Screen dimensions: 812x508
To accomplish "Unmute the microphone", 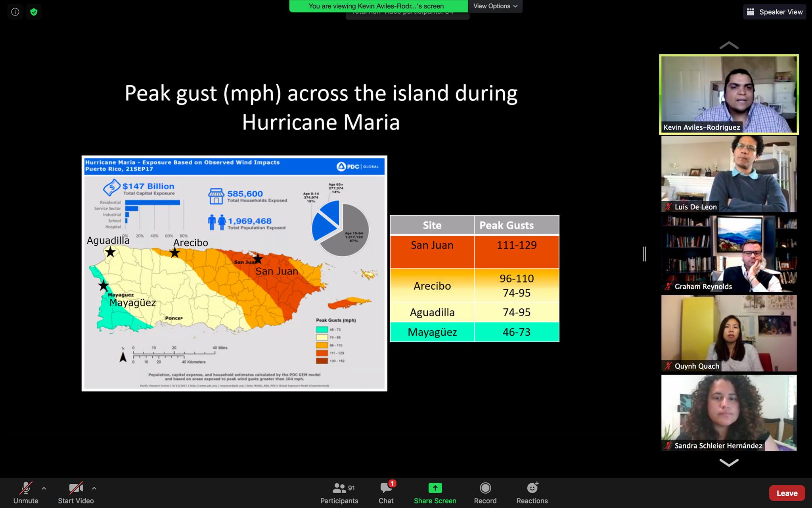I will tap(26, 493).
